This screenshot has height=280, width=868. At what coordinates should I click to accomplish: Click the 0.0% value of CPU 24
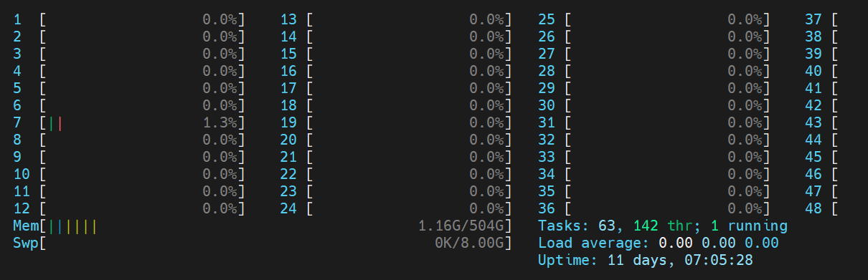click(487, 209)
